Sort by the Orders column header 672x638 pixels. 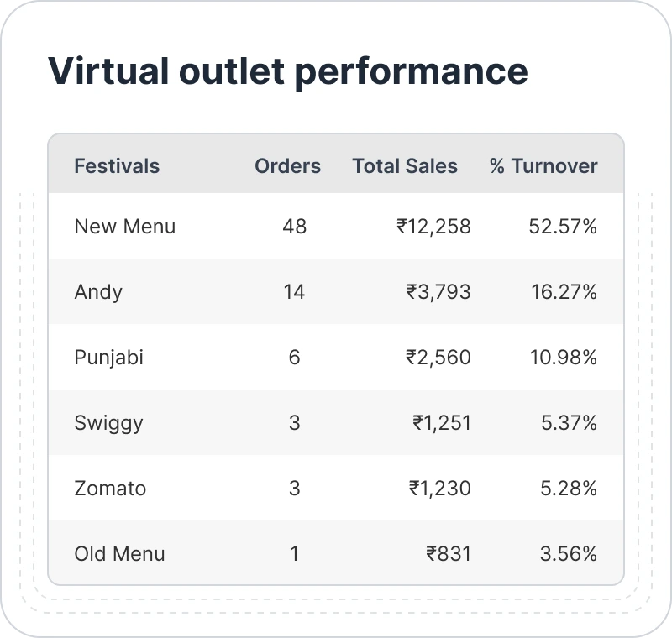tap(287, 165)
